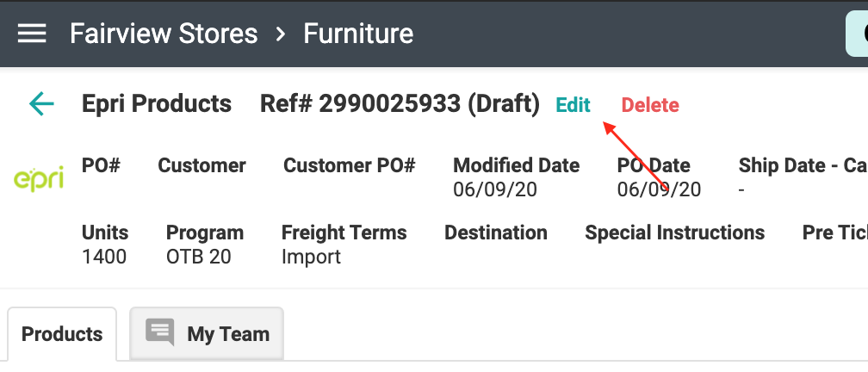Viewport: 868px width, 372px height.
Task: Click the Special Instructions field label
Action: coord(674,232)
